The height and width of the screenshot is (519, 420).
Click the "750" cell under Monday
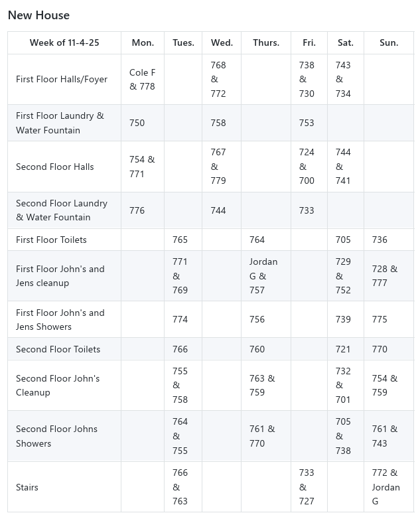(x=137, y=123)
